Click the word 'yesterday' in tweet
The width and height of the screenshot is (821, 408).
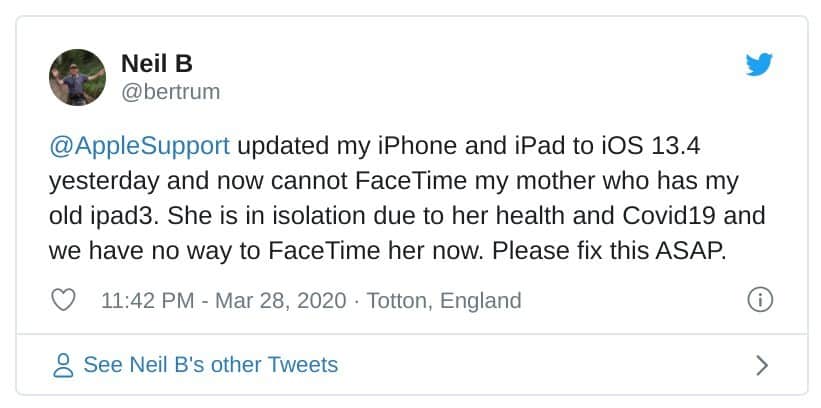[x=98, y=181]
